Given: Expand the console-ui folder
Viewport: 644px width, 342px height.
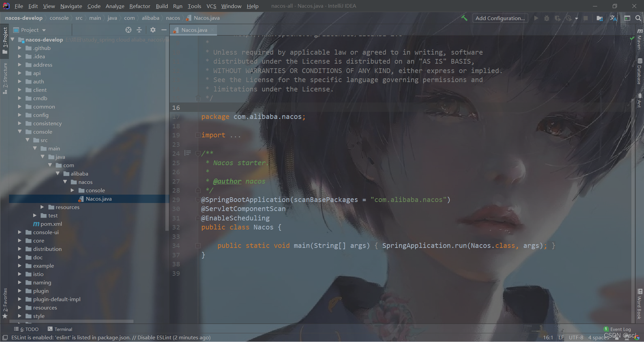Looking at the screenshot, I should click(19, 232).
